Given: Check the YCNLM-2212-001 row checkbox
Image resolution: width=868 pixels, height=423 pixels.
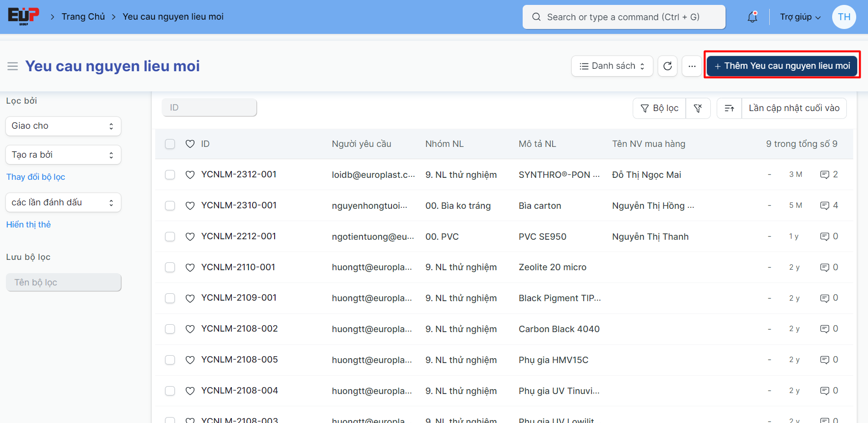Looking at the screenshot, I should pyautogui.click(x=170, y=236).
